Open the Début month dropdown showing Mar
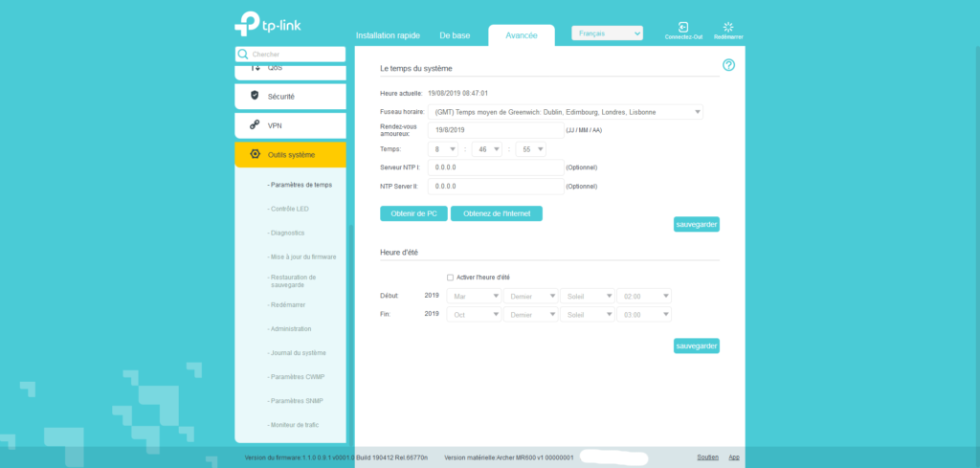The image size is (980, 468). [474, 296]
